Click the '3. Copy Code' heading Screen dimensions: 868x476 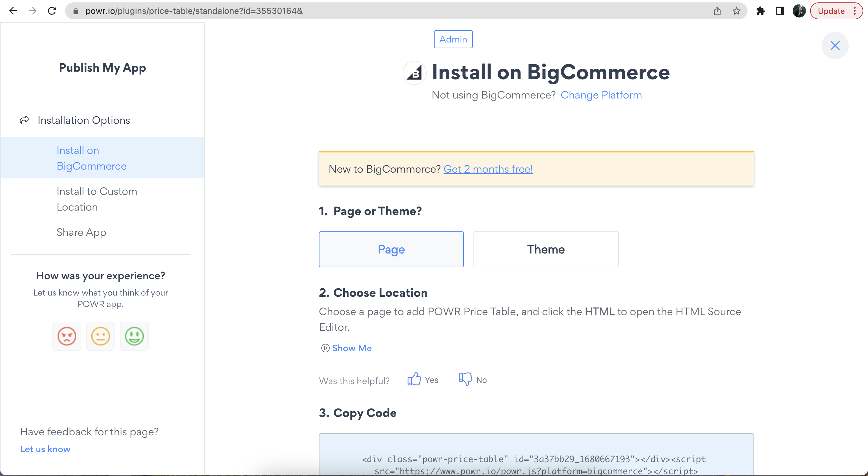pyautogui.click(x=357, y=413)
